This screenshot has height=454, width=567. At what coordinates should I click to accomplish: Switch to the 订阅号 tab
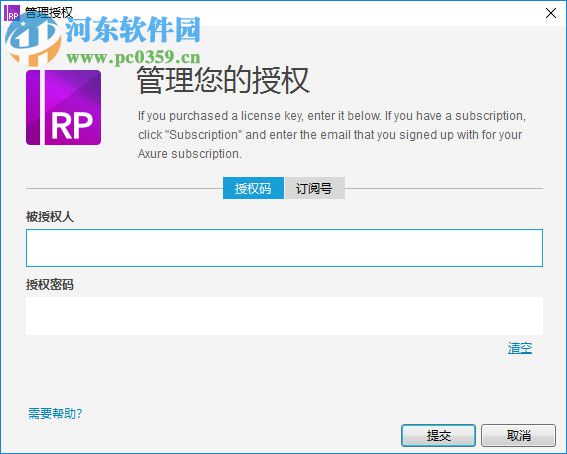[x=315, y=188]
